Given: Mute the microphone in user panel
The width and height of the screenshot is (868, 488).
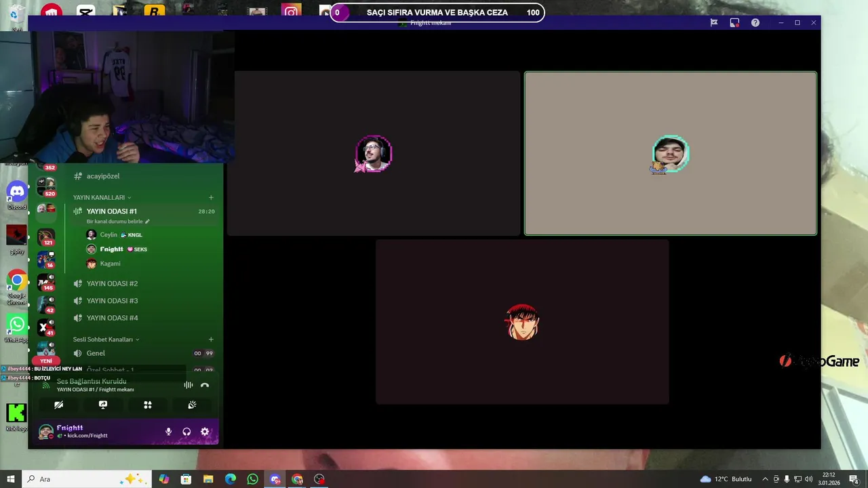Looking at the screenshot, I should (x=168, y=432).
